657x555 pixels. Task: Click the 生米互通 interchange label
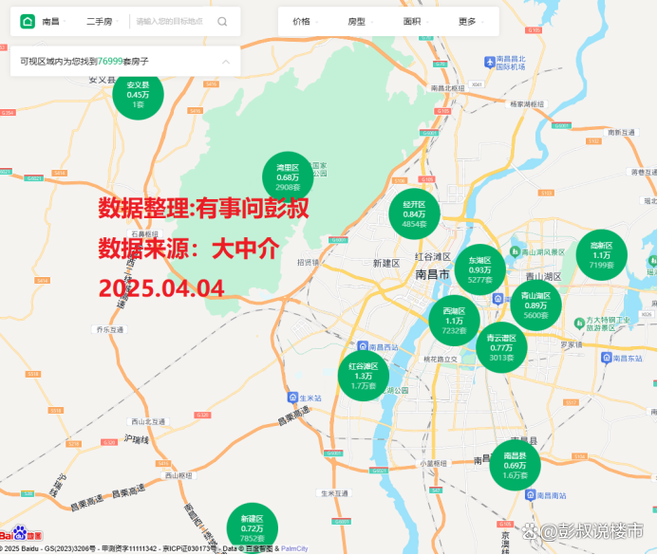[x=334, y=493]
